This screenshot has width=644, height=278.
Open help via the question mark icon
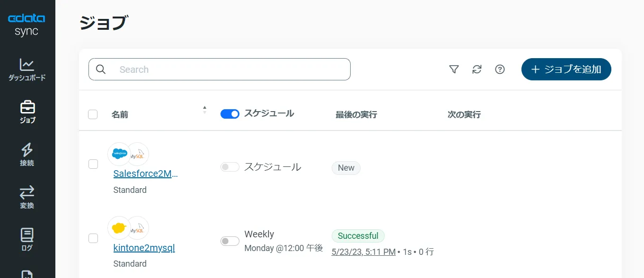[500, 69]
